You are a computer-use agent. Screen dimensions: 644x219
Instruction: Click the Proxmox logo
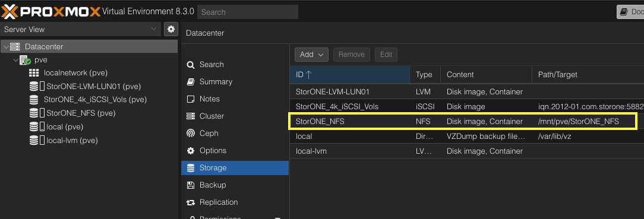(51, 12)
